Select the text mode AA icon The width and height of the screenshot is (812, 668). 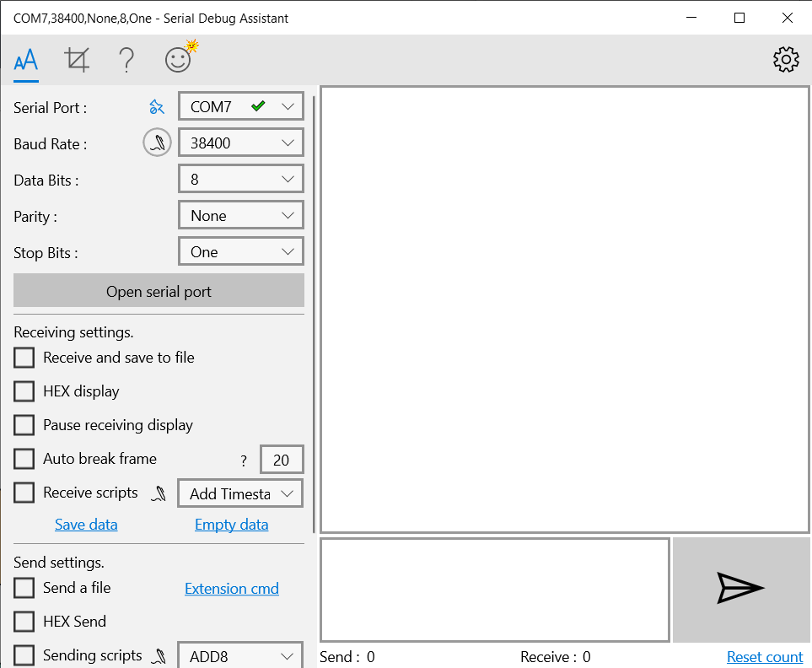click(x=26, y=60)
